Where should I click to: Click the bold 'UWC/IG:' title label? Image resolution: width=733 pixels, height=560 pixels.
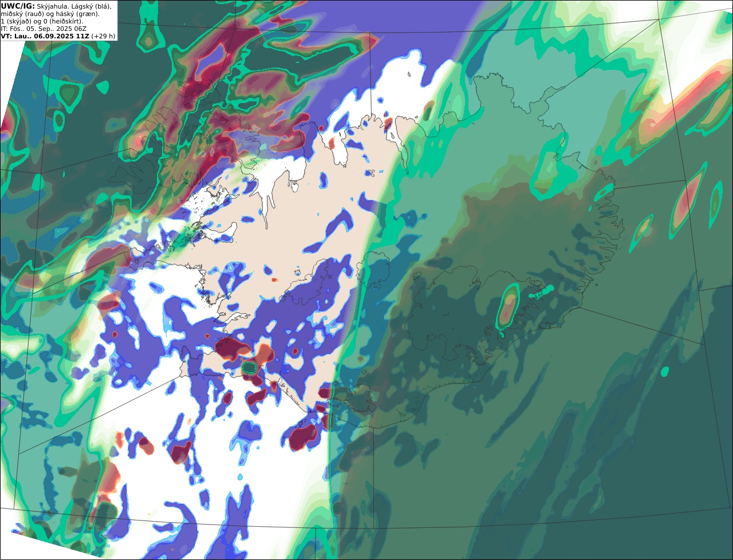click(18, 6)
